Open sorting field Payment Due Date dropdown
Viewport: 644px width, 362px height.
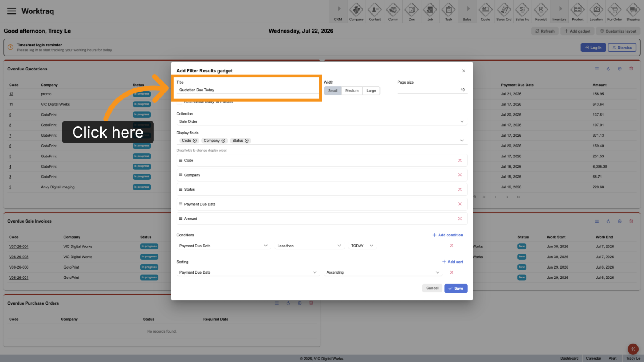248,272
